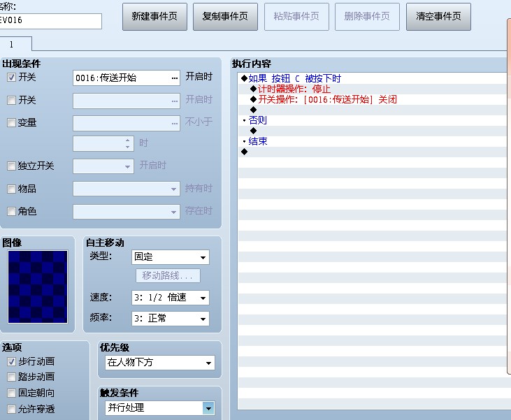511x420 pixels.
Task: Select the last empty command line after 结束
Action: (371, 152)
